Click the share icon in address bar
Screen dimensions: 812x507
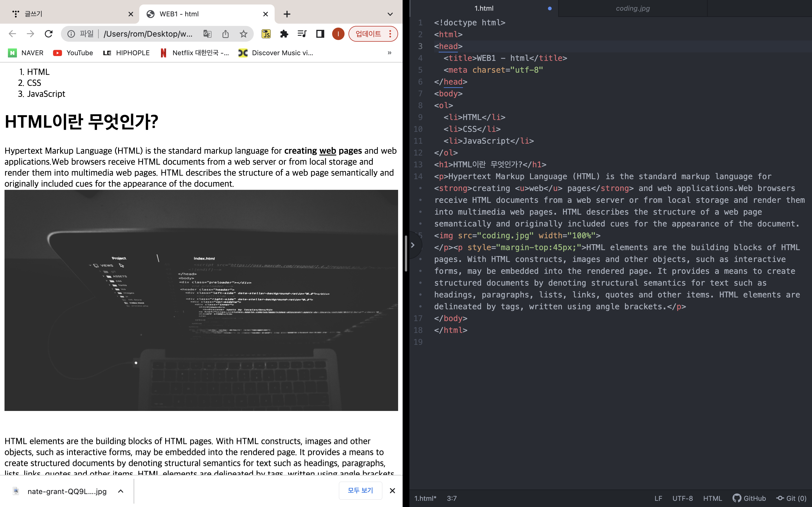point(226,34)
